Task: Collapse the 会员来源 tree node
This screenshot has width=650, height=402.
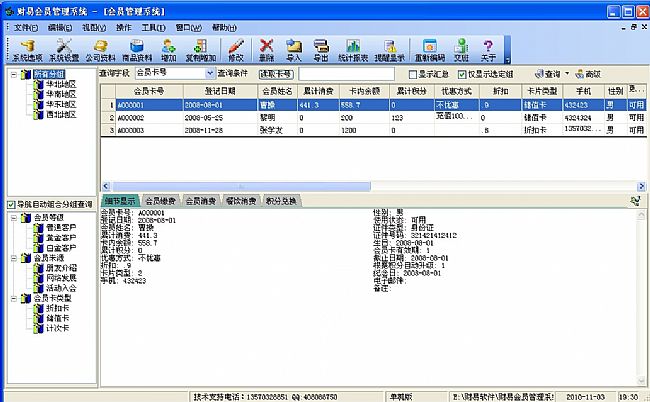Action: click(x=14, y=258)
